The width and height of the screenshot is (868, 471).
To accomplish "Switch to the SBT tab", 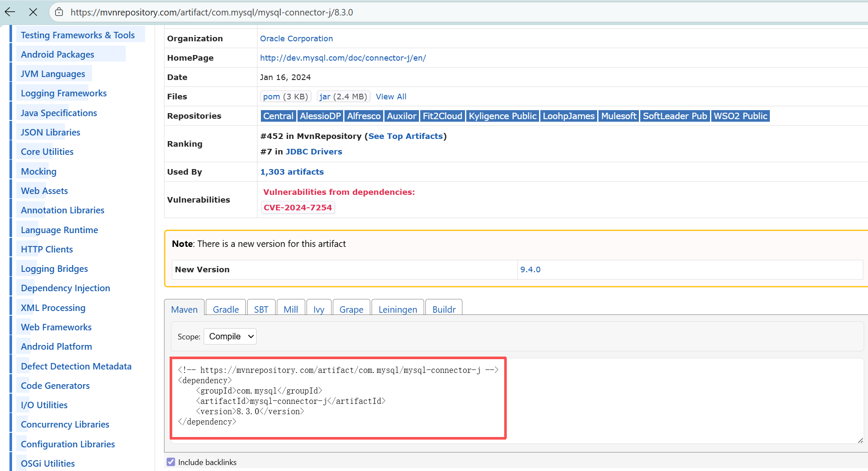I will [261, 309].
